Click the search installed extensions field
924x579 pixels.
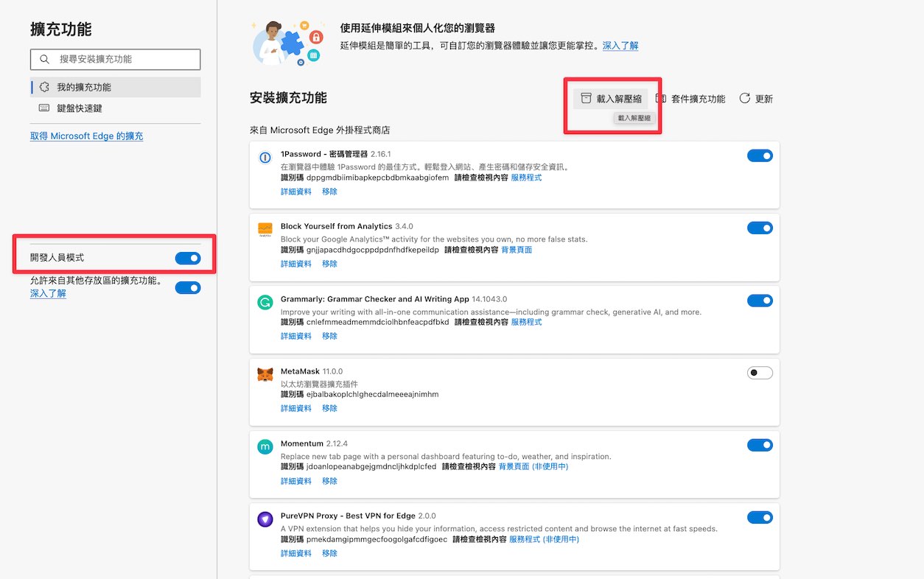(116, 59)
